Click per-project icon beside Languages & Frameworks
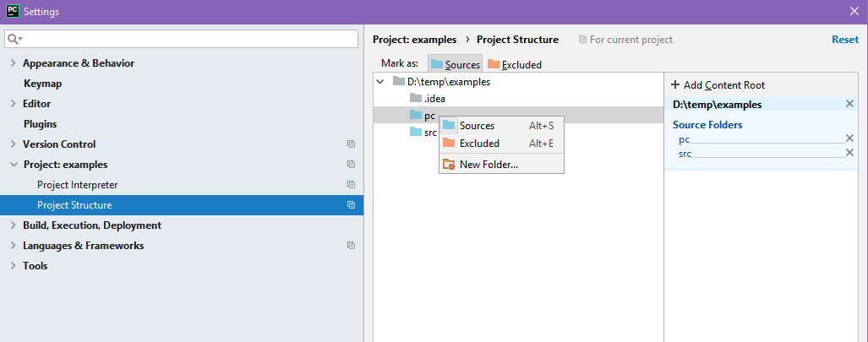 [351, 245]
